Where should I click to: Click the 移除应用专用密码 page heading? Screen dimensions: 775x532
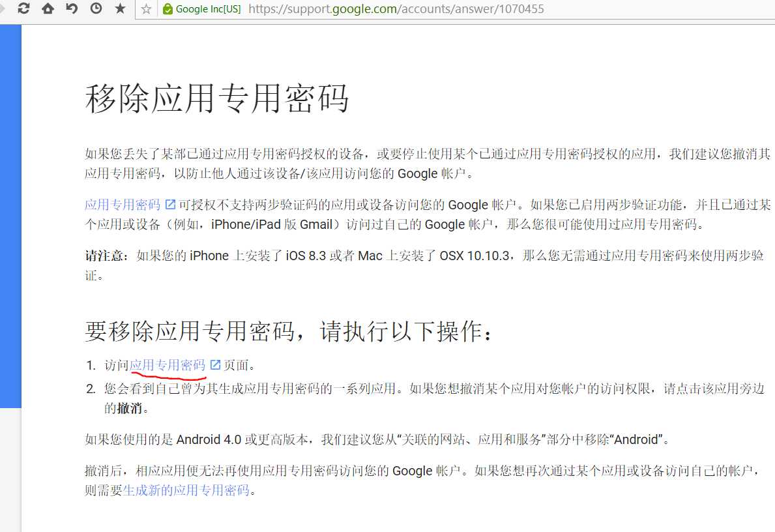click(217, 98)
